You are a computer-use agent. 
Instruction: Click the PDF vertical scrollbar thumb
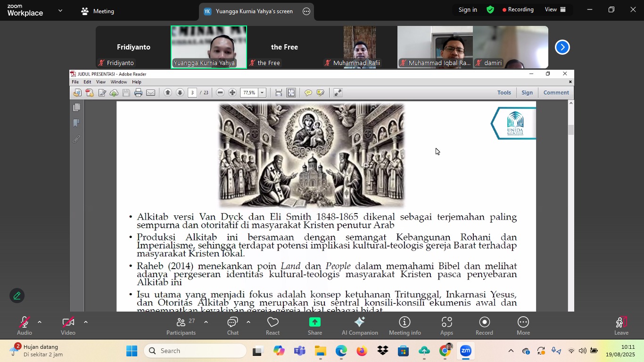(x=571, y=130)
